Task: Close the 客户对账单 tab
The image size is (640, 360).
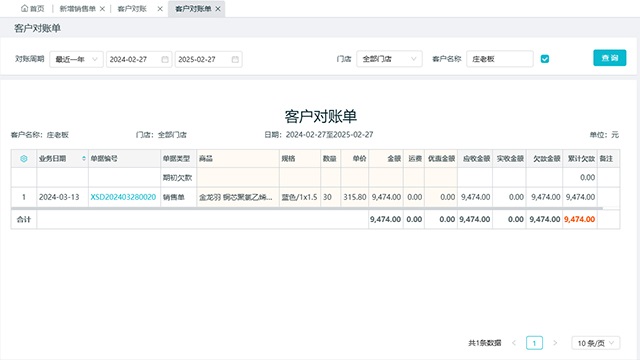Action: [x=218, y=9]
